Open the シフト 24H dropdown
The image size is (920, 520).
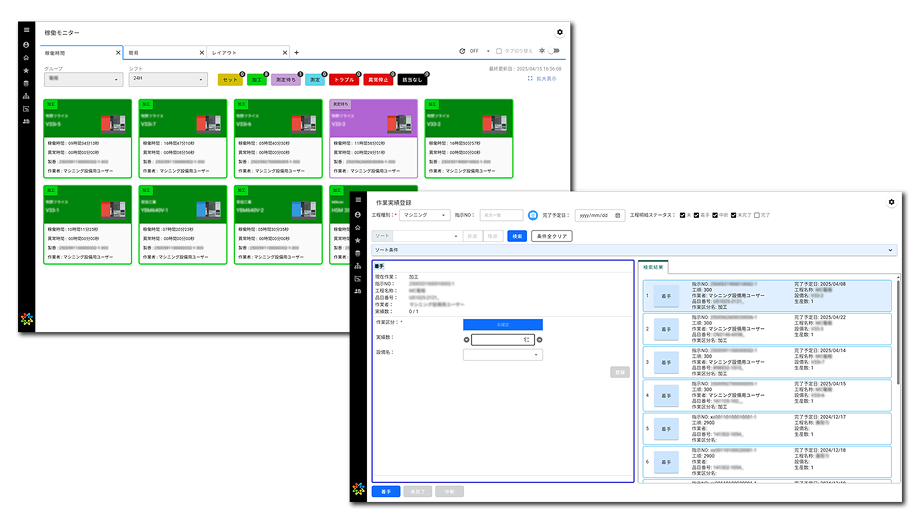(x=167, y=79)
